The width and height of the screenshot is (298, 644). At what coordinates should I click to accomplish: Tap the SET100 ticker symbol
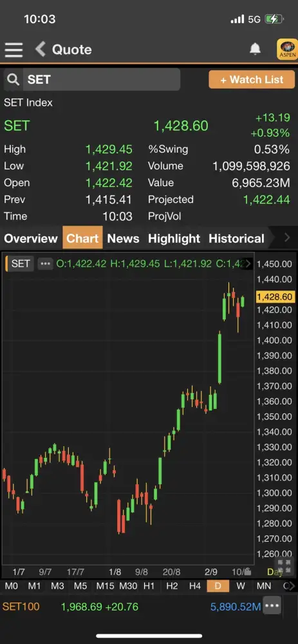coord(21,607)
